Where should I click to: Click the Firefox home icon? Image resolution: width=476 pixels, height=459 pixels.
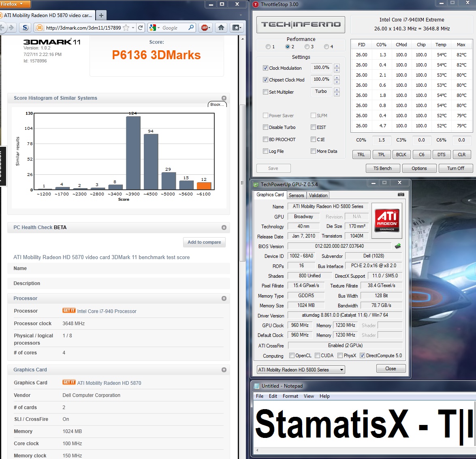pyautogui.click(x=221, y=28)
